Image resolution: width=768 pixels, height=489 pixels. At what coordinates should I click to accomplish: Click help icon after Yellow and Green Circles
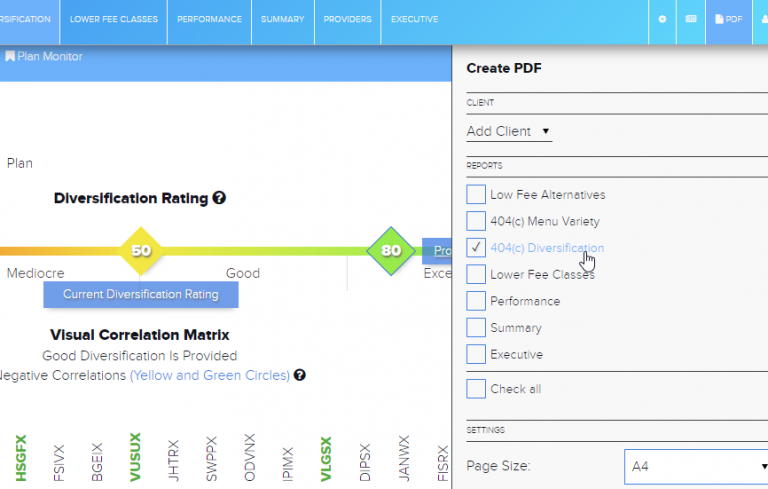click(299, 376)
